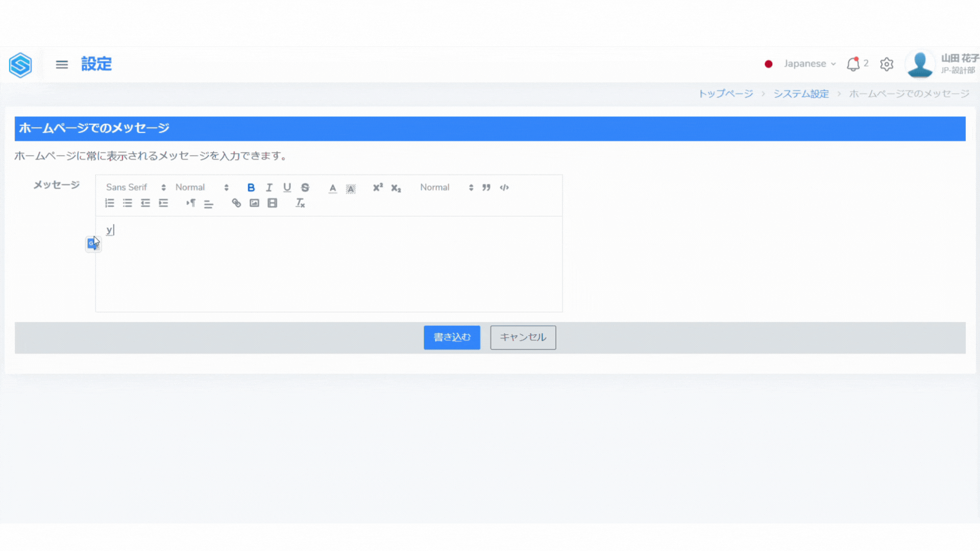
Task: Click the キャンセル button
Action: click(x=523, y=337)
